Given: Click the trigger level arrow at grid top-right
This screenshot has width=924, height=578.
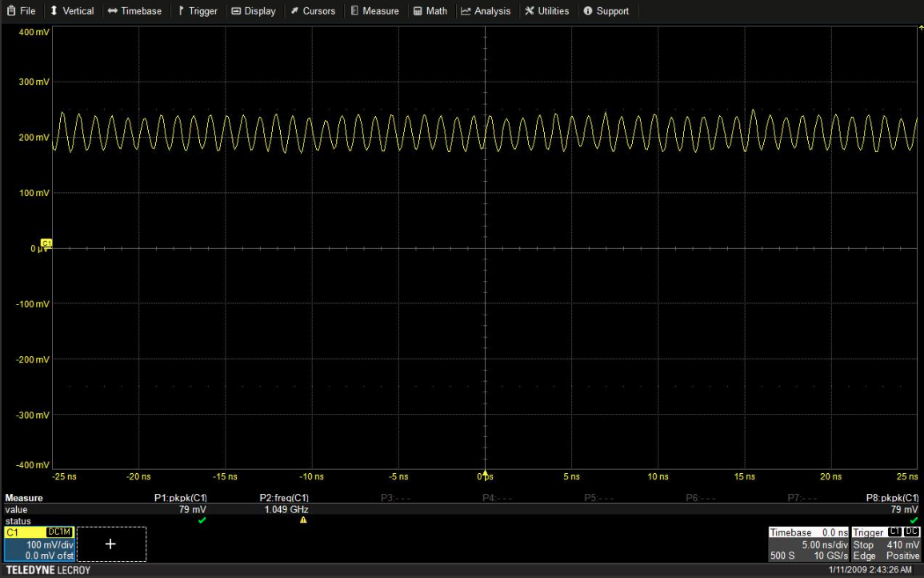Looking at the screenshot, I should click(921, 28).
